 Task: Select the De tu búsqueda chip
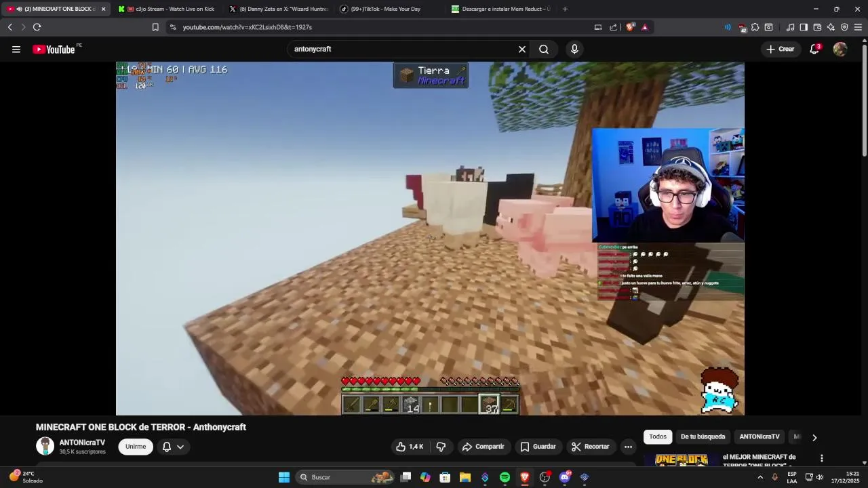[703, 436]
